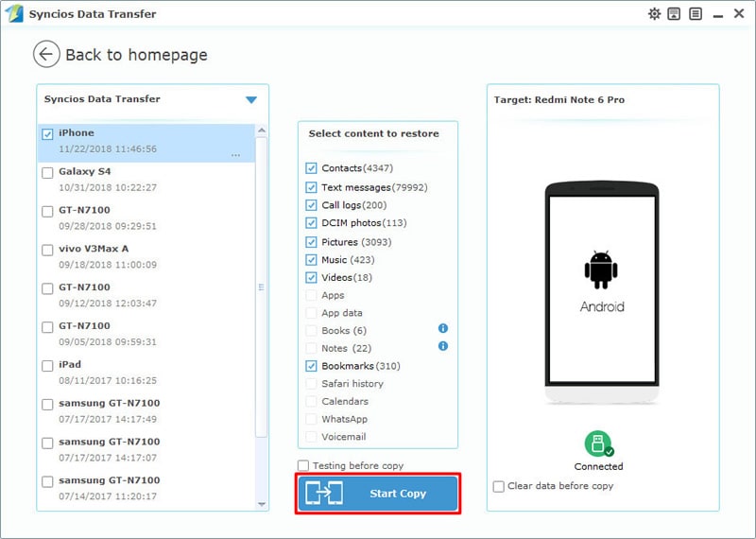Open the settings gear icon
The width and height of the screenshot is (756, 539).
(x=654, y=13)
